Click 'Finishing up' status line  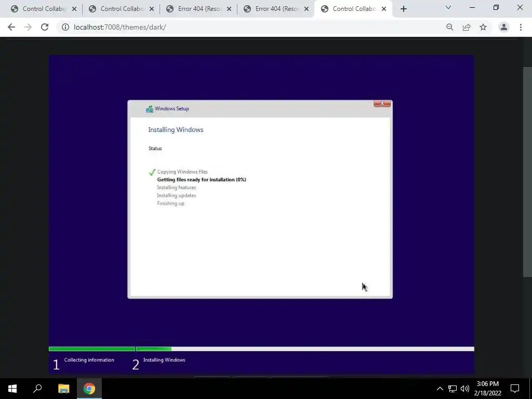170,203
